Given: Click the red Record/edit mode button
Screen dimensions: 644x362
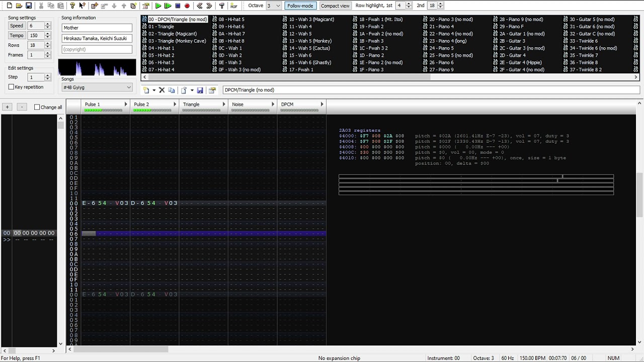Looking at the screenshot, I should coord(187,6).
